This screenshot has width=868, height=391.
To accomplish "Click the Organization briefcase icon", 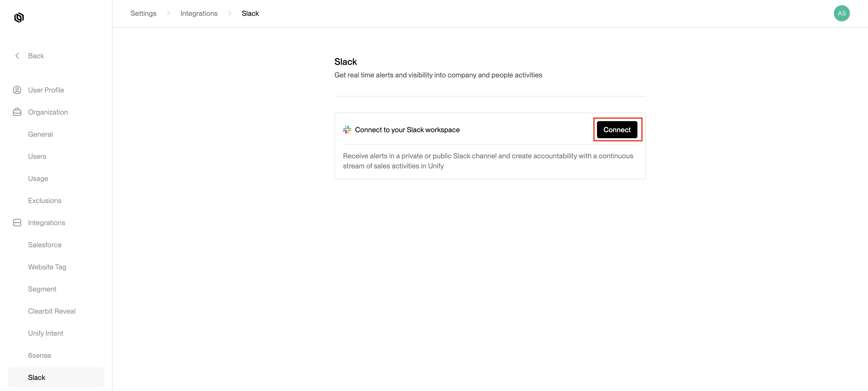I will point(17,112).
